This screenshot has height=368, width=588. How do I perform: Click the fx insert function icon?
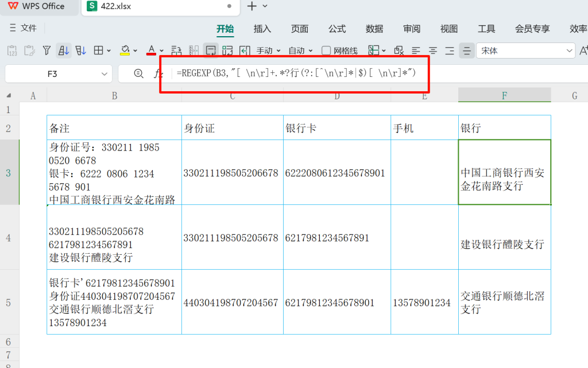(x=158, y=74)
